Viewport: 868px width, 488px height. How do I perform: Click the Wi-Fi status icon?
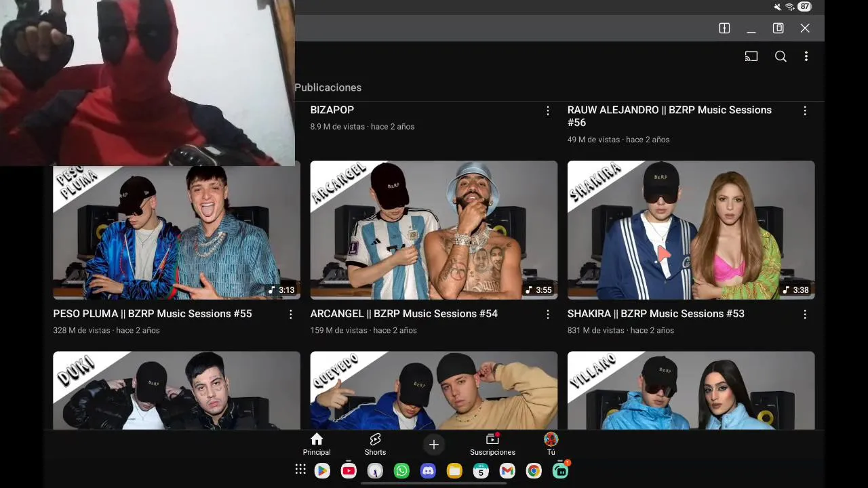click(790, 7)
